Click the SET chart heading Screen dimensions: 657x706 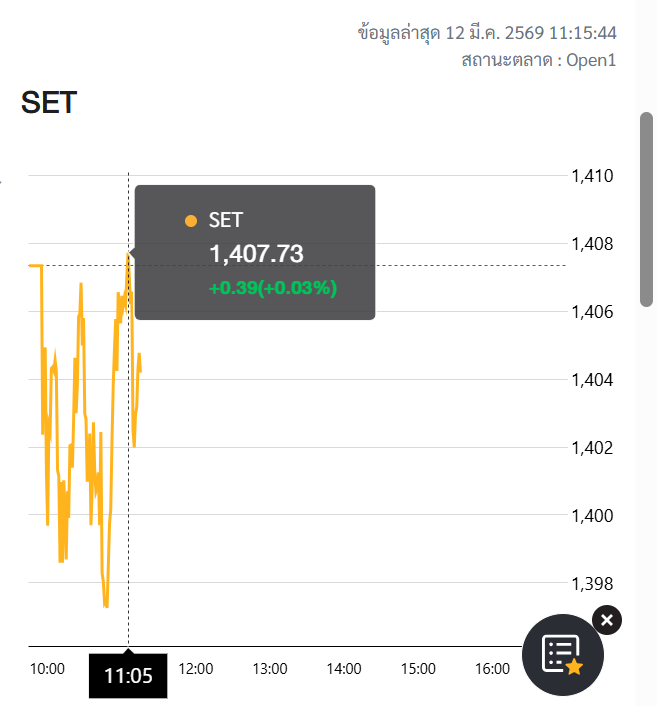[49, 103]
